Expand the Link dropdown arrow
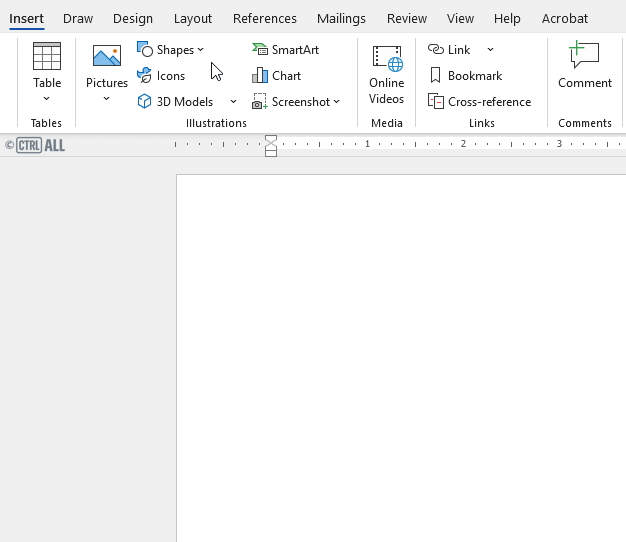The height and width of the screenshot is (542, 626). click(490, 50)
